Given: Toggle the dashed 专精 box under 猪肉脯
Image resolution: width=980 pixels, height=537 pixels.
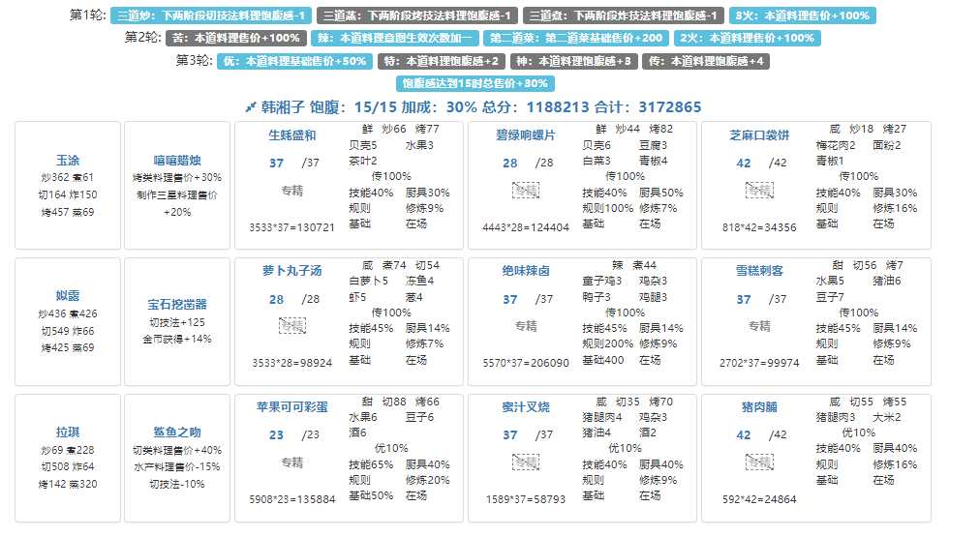Looking at the screenshot, I should (759, 462).
